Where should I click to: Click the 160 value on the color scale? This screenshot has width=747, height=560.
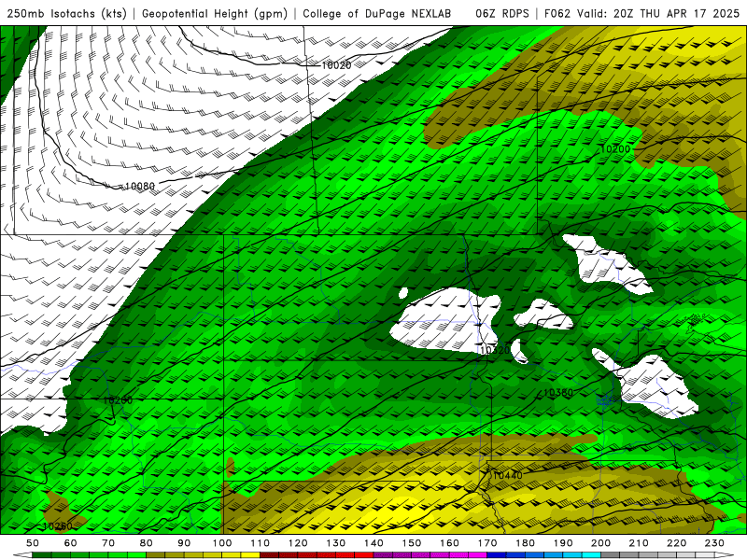point(449,543)
